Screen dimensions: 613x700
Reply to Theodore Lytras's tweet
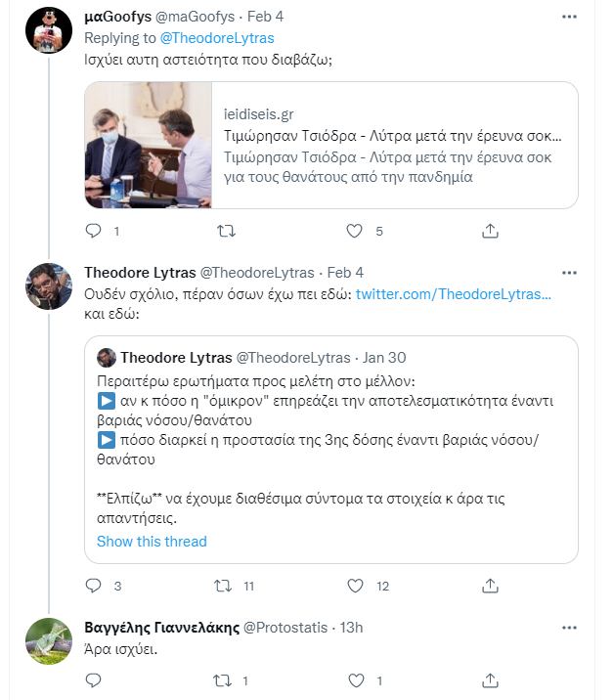click(x=94, y=586)
